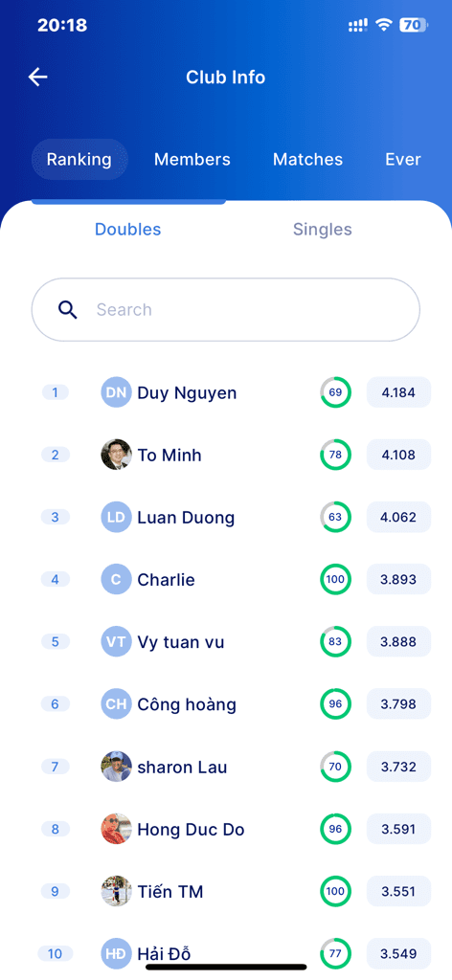
Task: Open the Matches tab
Action: pyautogui.click(x=307, y=160)
